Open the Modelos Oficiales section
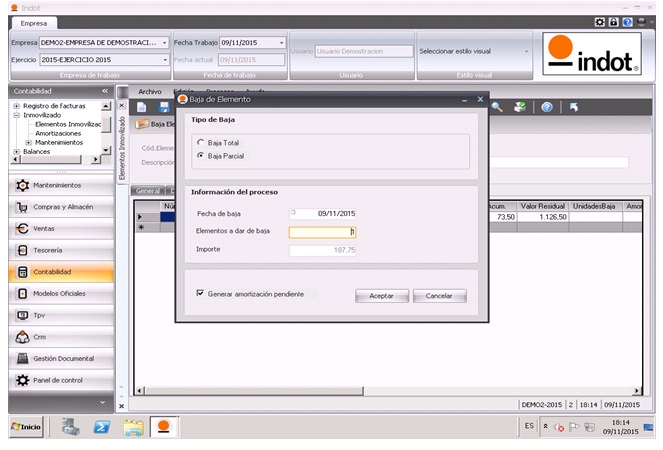663x450 pixels. pyautogui.click(x=59, y=293)
